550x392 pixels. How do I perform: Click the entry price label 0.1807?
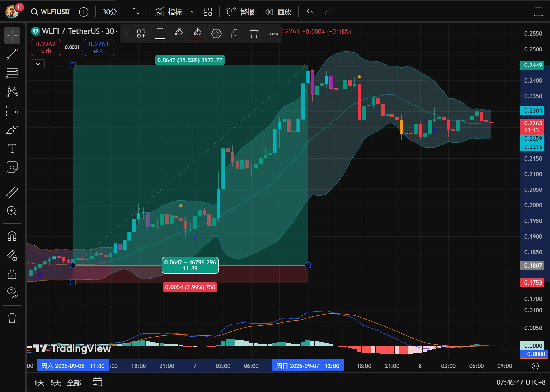point(532,265)
